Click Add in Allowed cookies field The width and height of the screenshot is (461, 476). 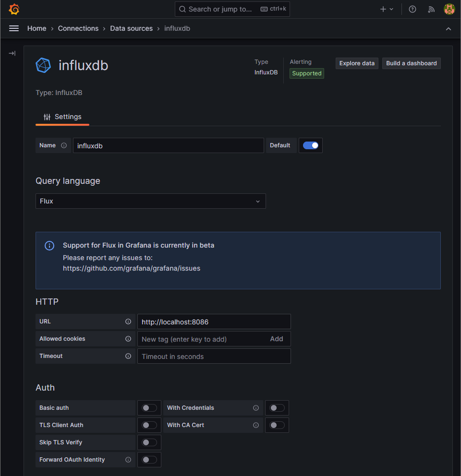tap(277, 339)
